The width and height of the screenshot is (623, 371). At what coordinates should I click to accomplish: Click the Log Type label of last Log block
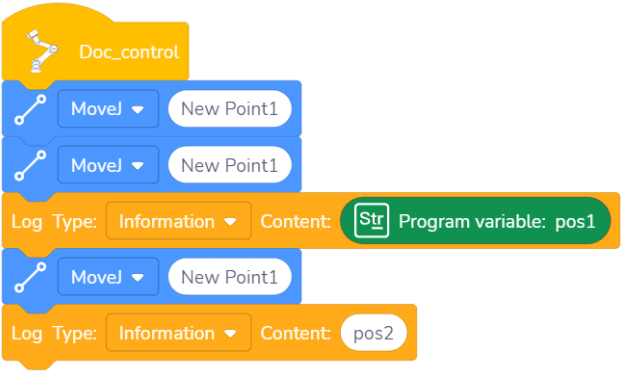pos(54,333)
